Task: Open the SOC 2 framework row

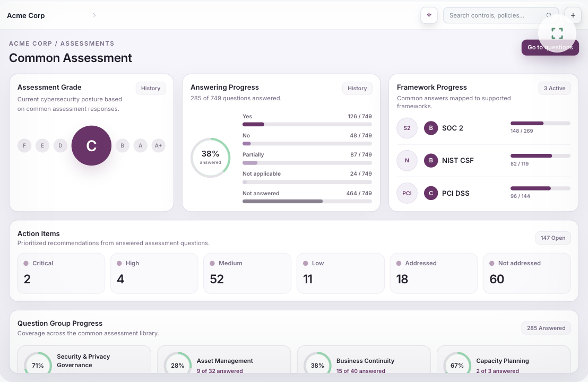Action: [x=484, y=128]
